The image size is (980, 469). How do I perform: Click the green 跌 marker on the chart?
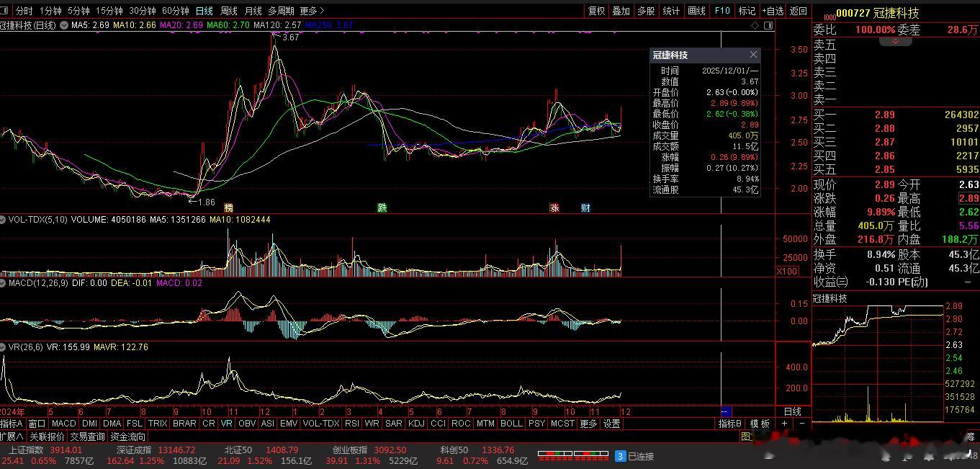coord(382,207)
